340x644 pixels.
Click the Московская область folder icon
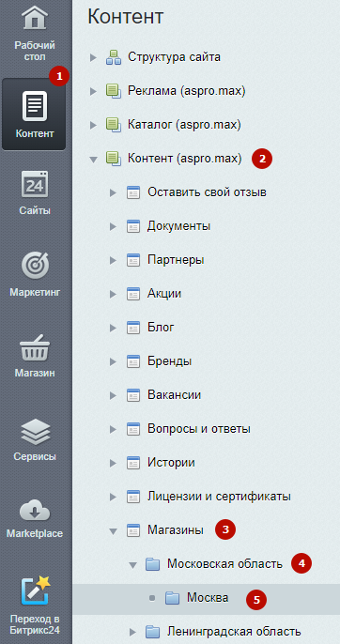(x=153, y=565)
